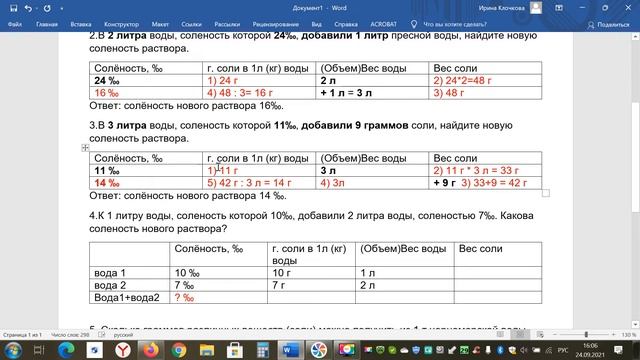Image resolution: width=640 pixels, height=360 pixels.
Task: Click cell '2) 11 г * 3 л = 33 г'
Action: pos(476,171)
